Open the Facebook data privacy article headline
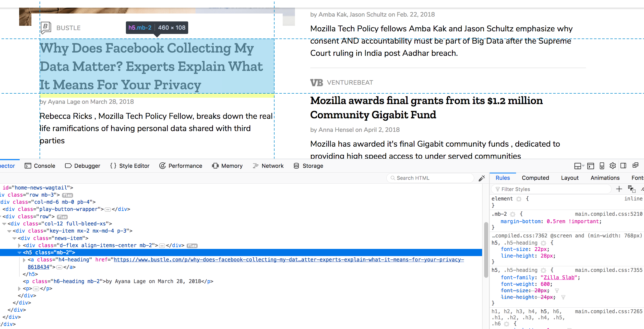 point(151,66)
